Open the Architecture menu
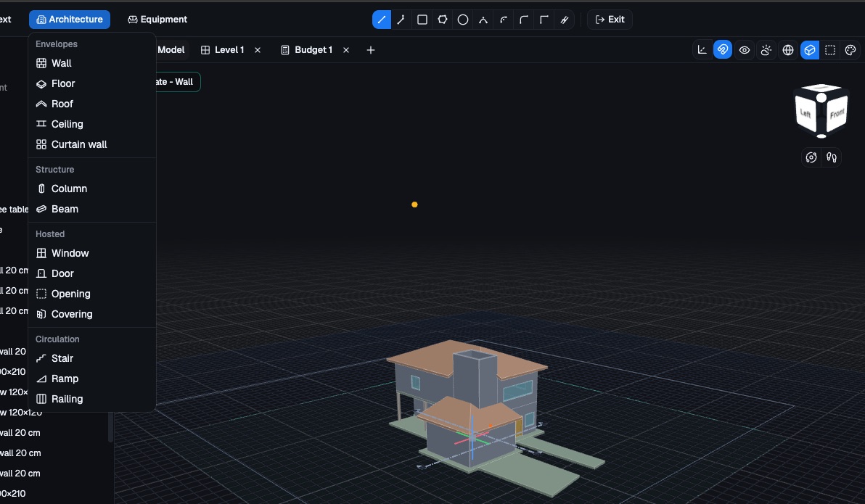Screen dimensions: 865x504 pyautogui.click(x=70, y=20)
